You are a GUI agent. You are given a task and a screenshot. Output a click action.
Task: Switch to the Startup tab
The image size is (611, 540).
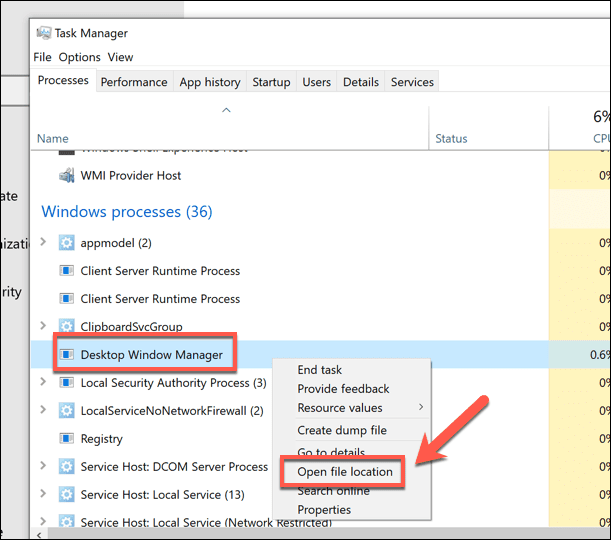point(271,82)
